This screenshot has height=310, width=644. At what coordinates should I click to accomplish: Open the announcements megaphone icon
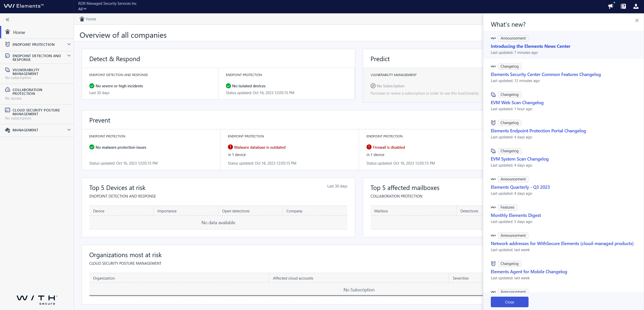click(x=611, y=6)
